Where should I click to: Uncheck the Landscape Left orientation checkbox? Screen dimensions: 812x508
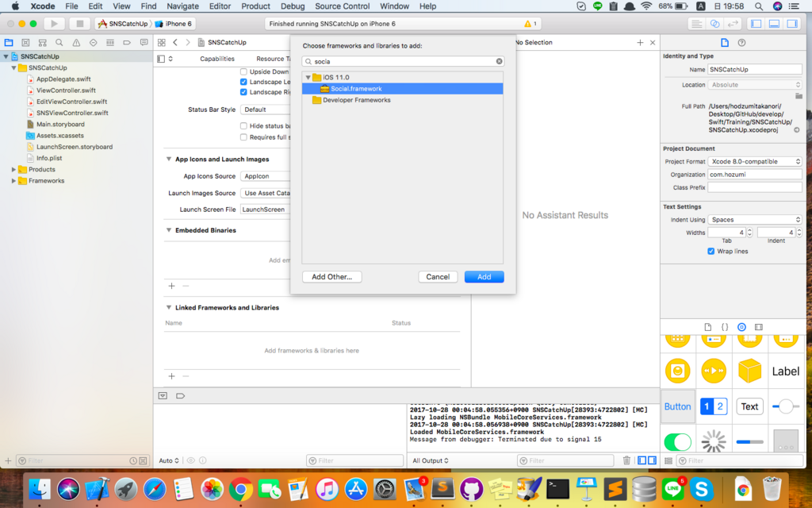[243, 82]
